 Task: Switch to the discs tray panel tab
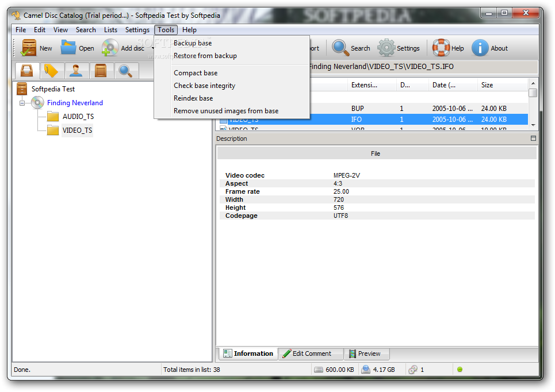[x=27, y=70]
